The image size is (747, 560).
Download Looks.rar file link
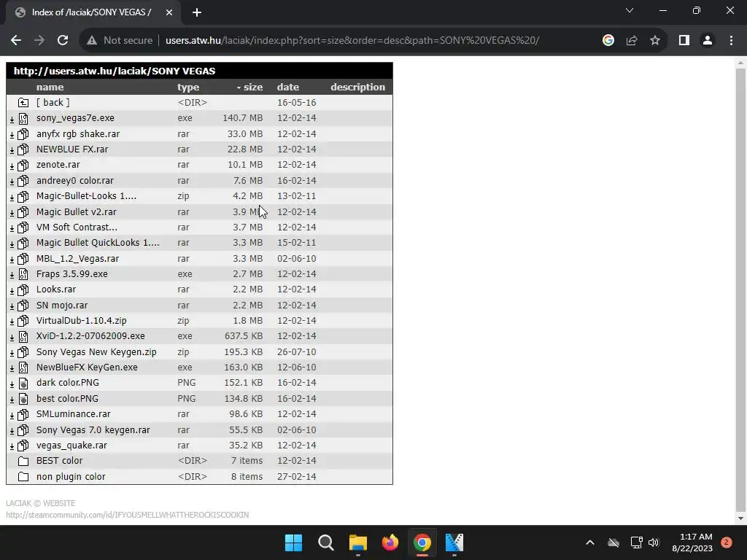point(56,289)
